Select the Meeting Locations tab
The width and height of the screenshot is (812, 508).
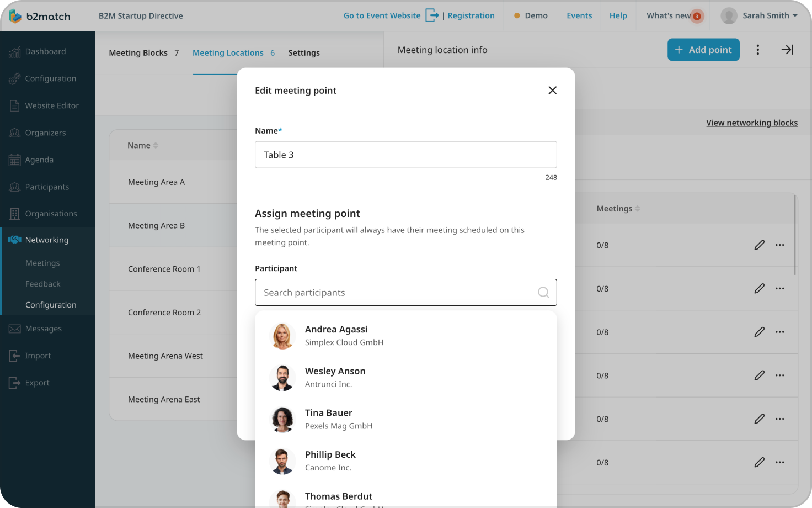pos(233,53)
